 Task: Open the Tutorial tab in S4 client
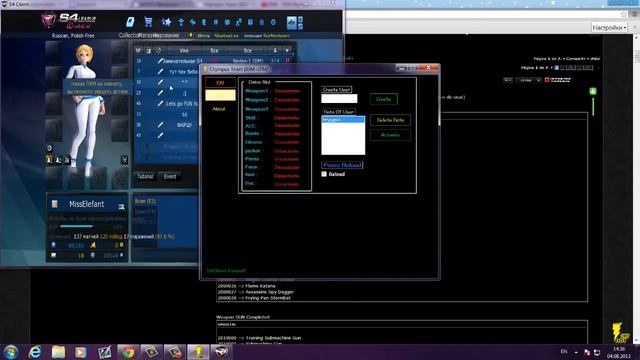click(x=145, y=176)
